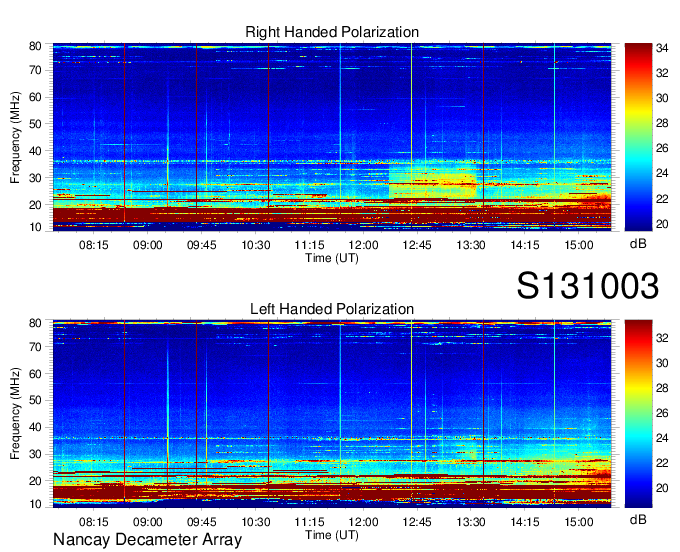Viewport: 680px width, 552px height.
Task: Click 40 MHz tick on right-handed frequency axis
Action: (x=35, y=151)
